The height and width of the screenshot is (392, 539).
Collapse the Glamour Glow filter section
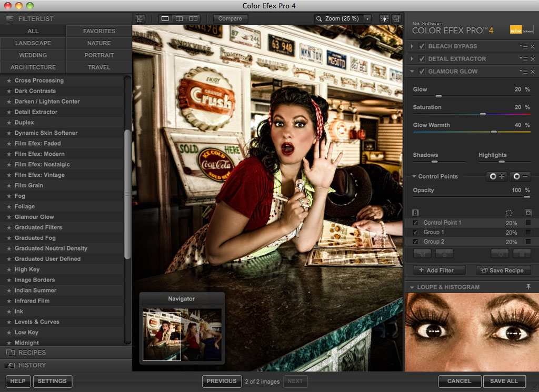(412, 72)
